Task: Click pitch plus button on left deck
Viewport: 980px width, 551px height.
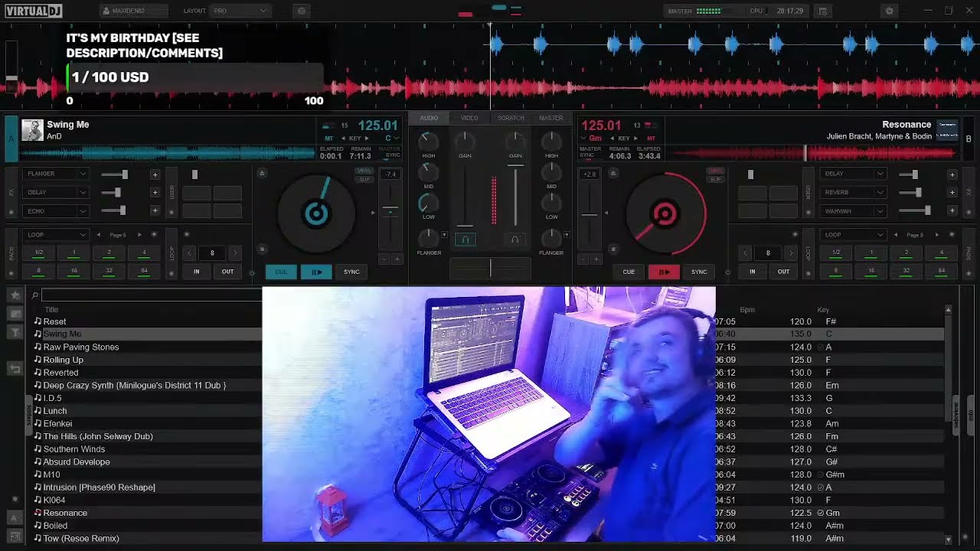Action: [397, 259]
